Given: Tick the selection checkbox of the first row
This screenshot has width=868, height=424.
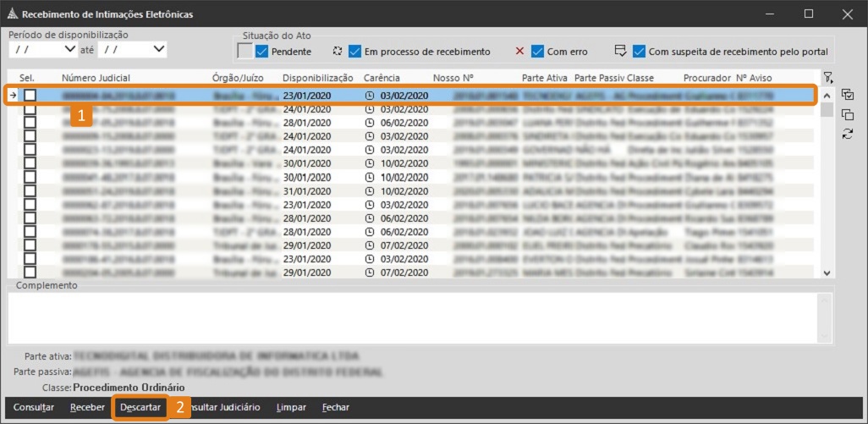Looking at the screenshot, I should pyautogui.click(x=30, y=96).
